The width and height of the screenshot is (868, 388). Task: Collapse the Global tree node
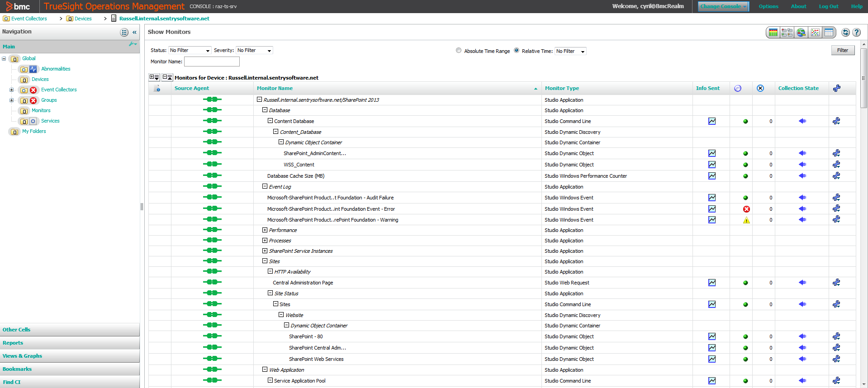pyautogui.click(x=4, y=59)
